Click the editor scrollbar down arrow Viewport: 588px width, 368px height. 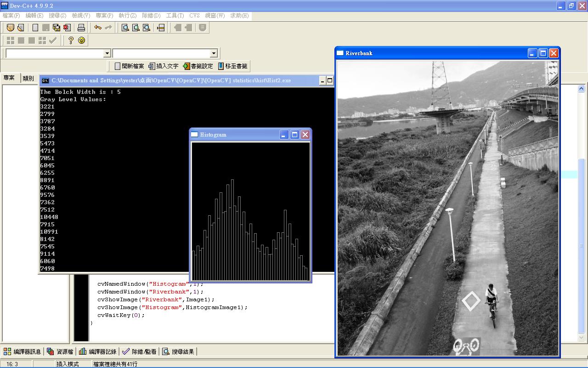pyautogui.click(x=581, y=338)
